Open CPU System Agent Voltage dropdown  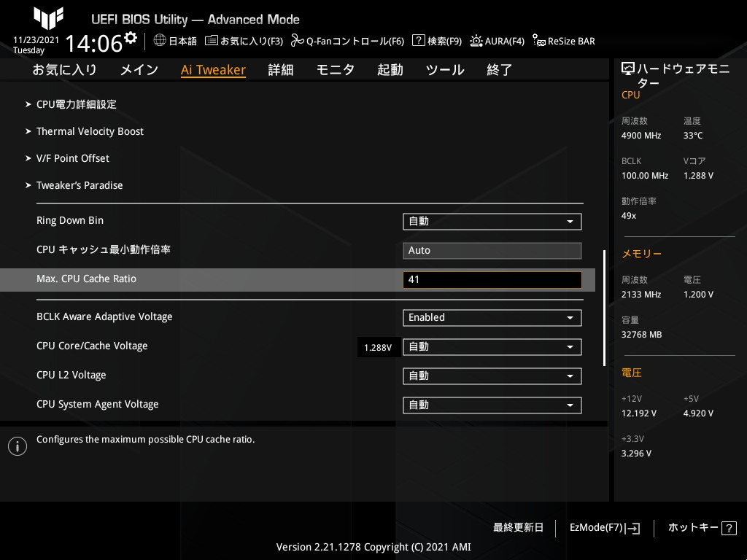[492, 405]
